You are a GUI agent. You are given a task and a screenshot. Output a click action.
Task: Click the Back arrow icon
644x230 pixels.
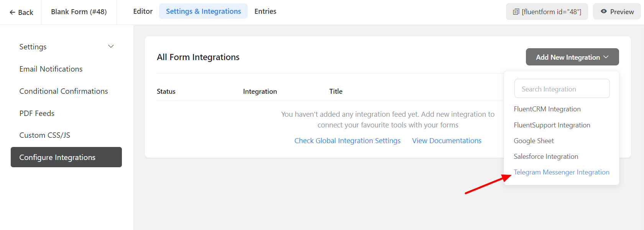[12, 12]
